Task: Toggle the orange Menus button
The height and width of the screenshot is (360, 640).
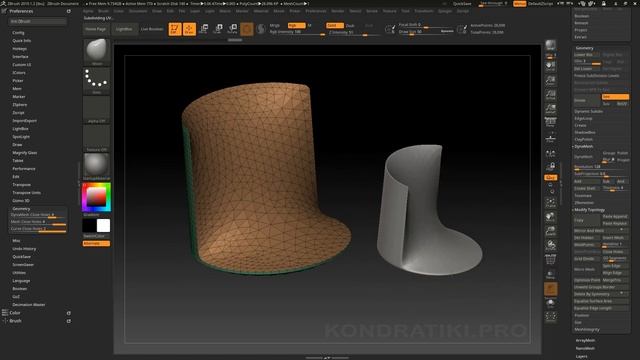Action: (x=520, y=4)
